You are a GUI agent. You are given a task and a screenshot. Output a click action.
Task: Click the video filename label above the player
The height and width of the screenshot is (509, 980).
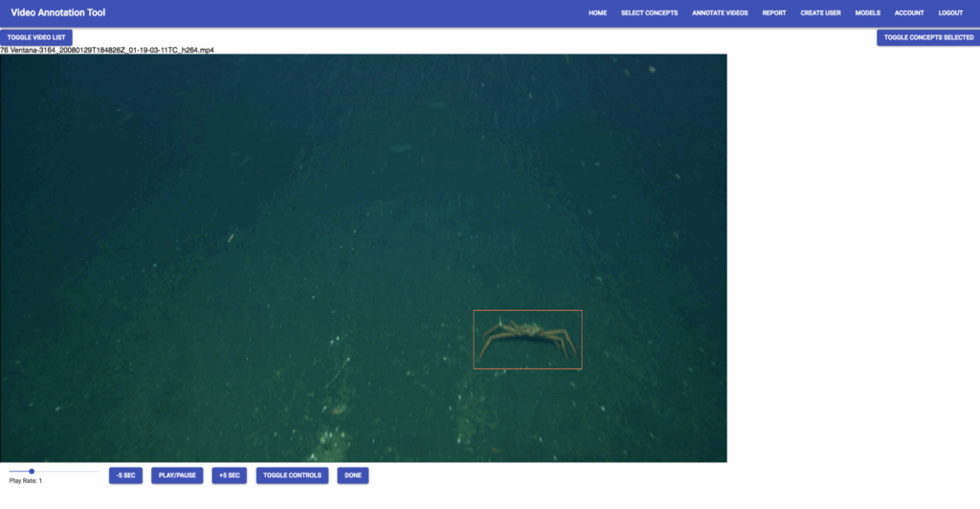[107, 50]
